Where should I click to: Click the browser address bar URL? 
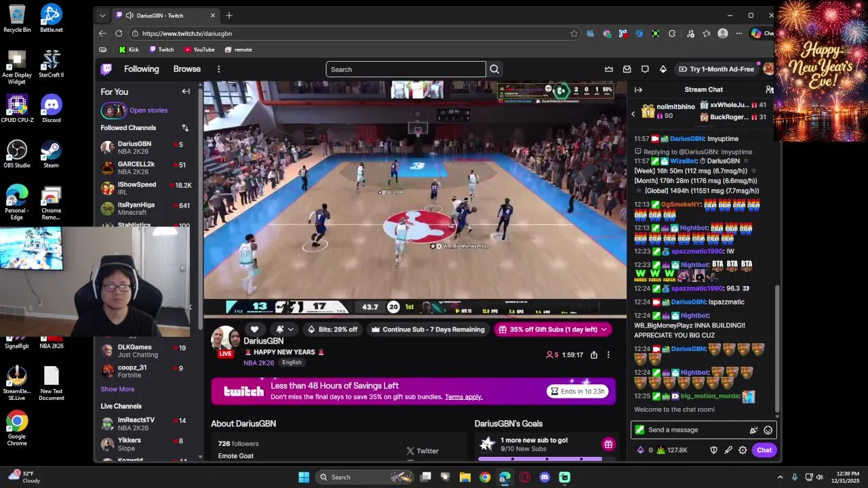[x=187, y=33]
